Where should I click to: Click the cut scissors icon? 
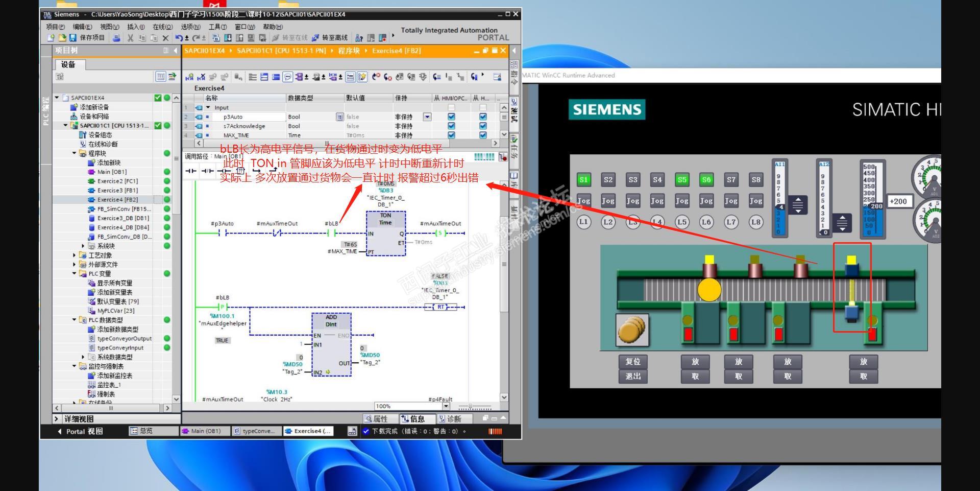coord(130,38)
